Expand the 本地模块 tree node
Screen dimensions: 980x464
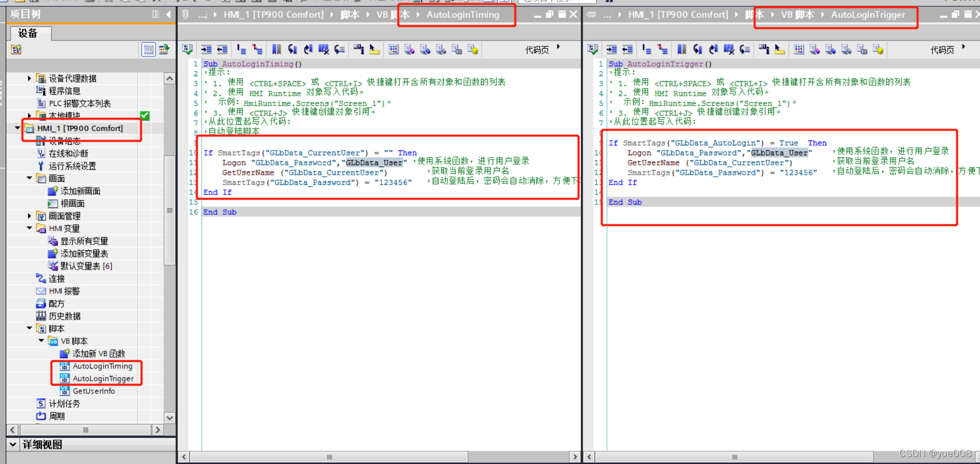coord(30,115)
